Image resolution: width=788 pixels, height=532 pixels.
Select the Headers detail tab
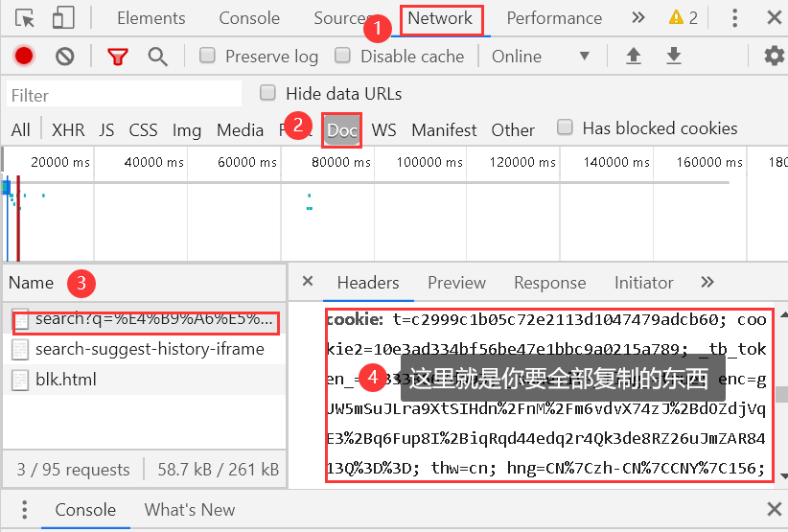pyautogui.click(x=368, y=283)
